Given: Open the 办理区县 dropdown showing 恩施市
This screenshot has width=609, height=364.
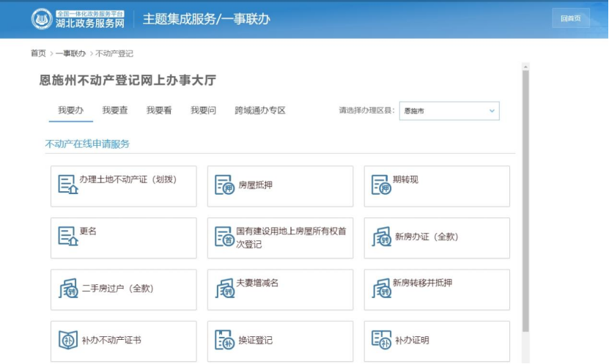Looking at the screenshot, I should [x=449, y=111].
